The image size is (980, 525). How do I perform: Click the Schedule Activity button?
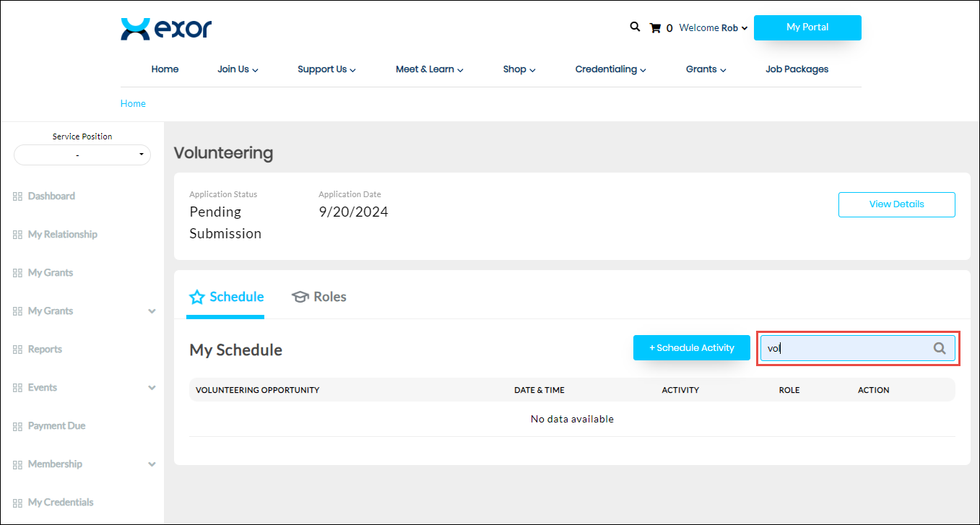tap(691, 348)
